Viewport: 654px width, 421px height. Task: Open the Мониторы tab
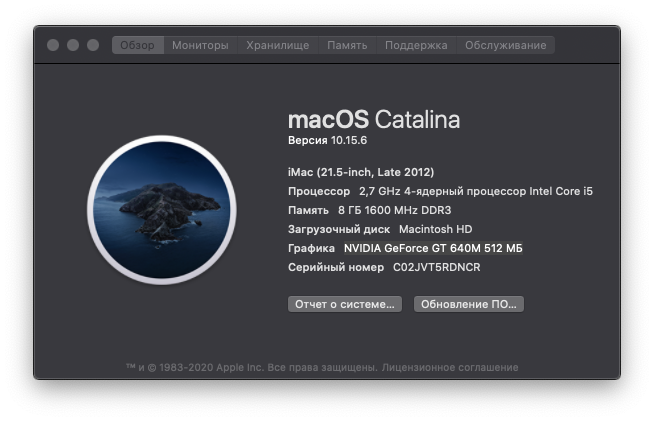[x=200, y=45]
